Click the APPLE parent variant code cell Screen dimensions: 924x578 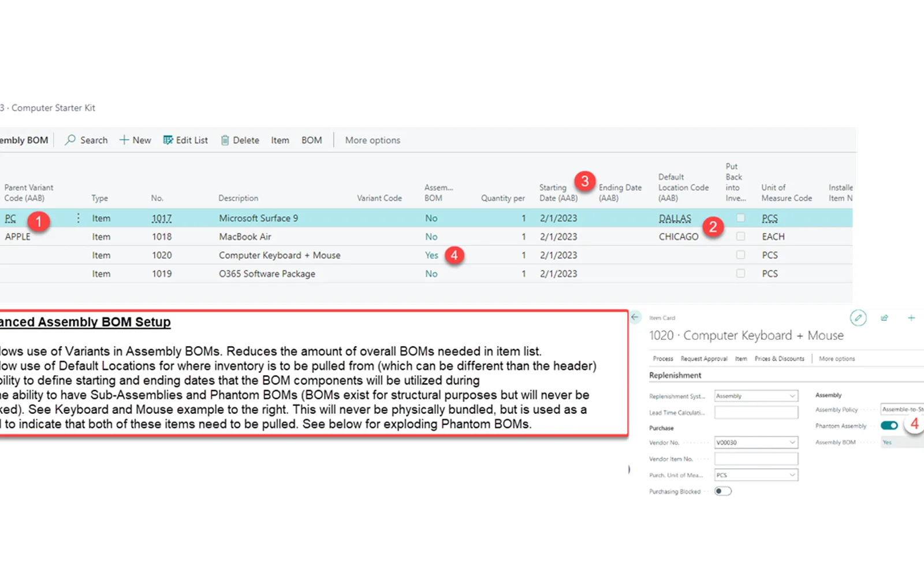click(17, 236)
